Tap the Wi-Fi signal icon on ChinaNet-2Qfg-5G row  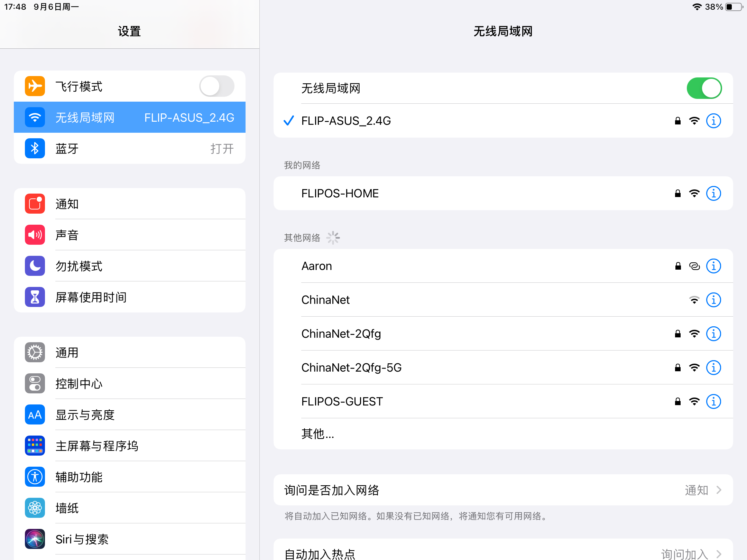pos(694,367)
